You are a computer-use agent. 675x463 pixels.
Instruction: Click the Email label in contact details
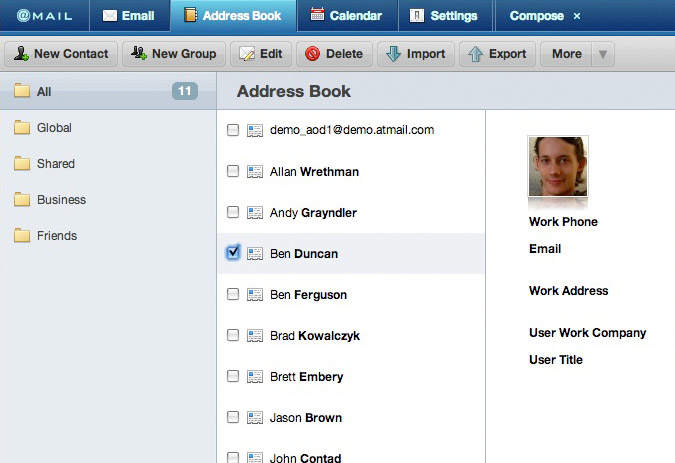545,249
